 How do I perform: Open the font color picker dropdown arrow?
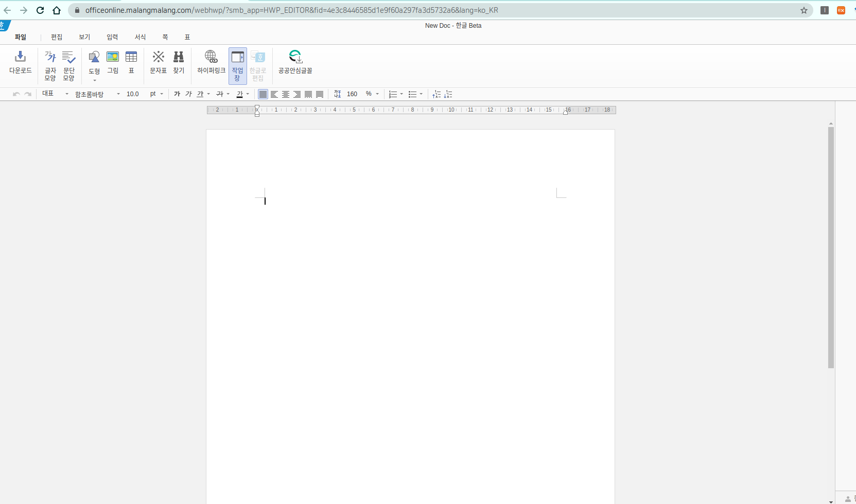(248, 94)
